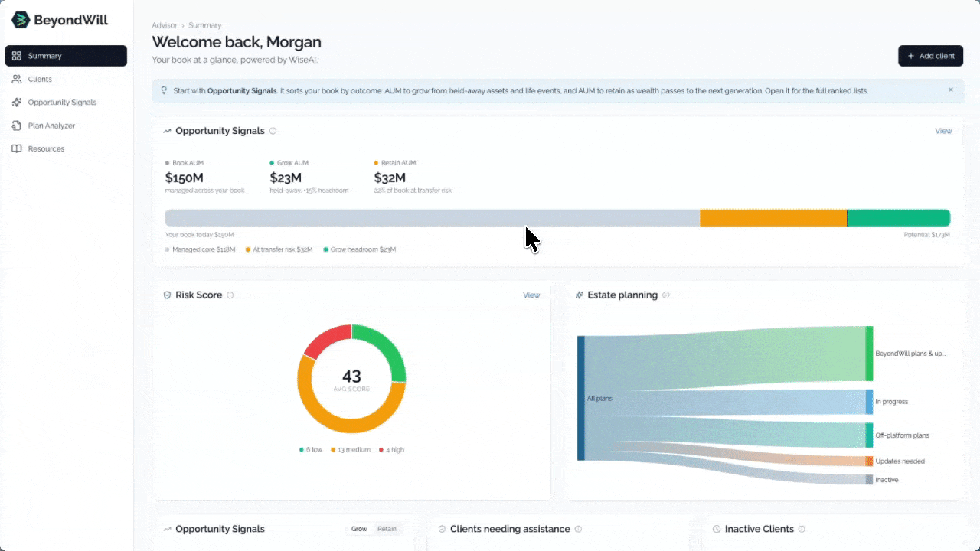Open View link for Opportunity Signals card
This screenshot has width=980, height=551.
(x=943, y=131)
